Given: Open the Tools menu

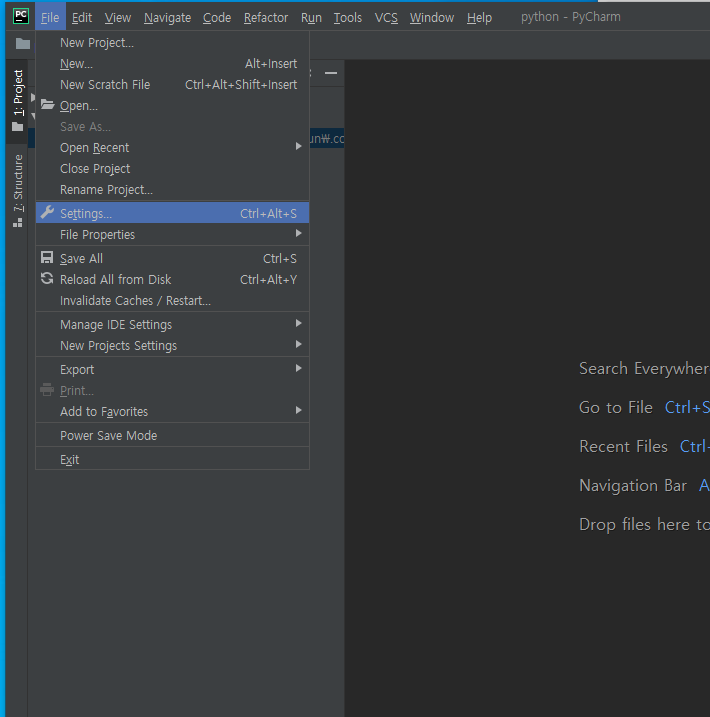Looking at the screenshot, I should pos(348,17).
